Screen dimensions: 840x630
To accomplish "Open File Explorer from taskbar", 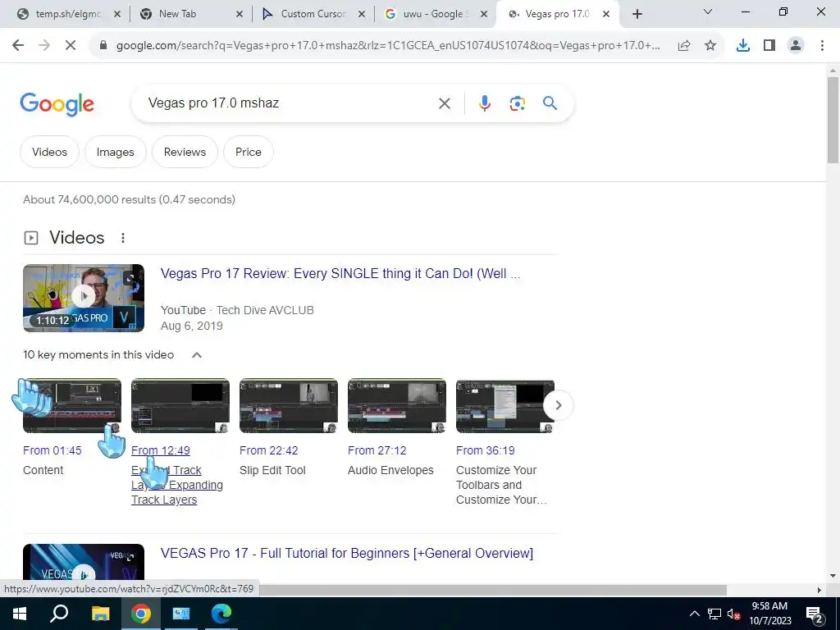I will pyautogui.click(x=100, y=614).
